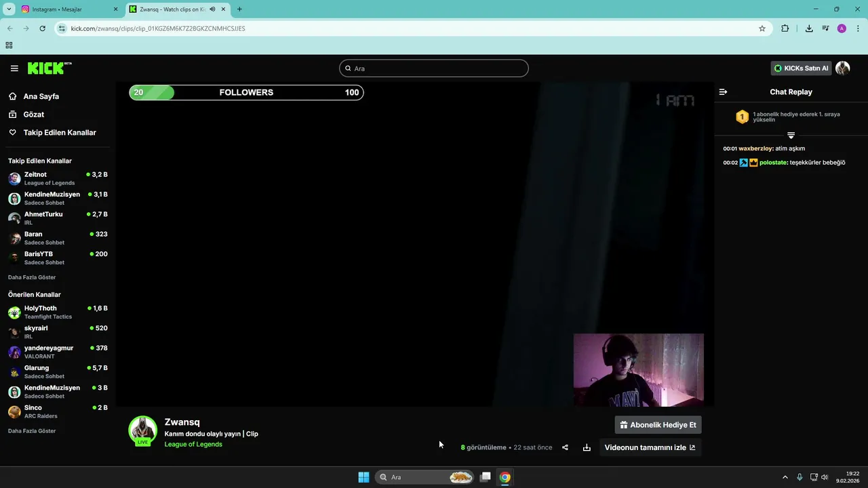This screenshot has width=868, height=488.
Task: Open Ana Sayfa home icon
Action: 12,96
